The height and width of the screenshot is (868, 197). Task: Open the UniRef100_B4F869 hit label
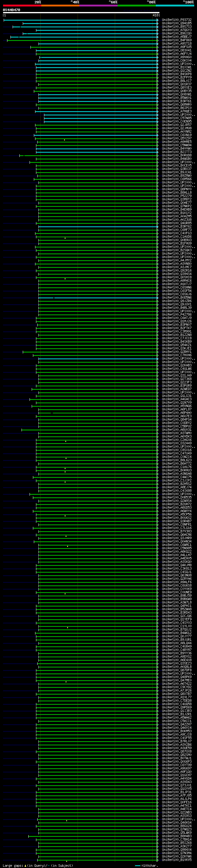177,40
